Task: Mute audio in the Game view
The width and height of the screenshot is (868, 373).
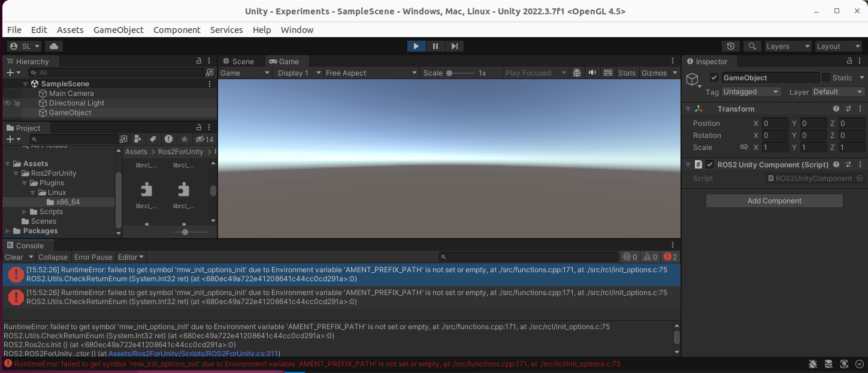Action: click(x=592, y=73)
